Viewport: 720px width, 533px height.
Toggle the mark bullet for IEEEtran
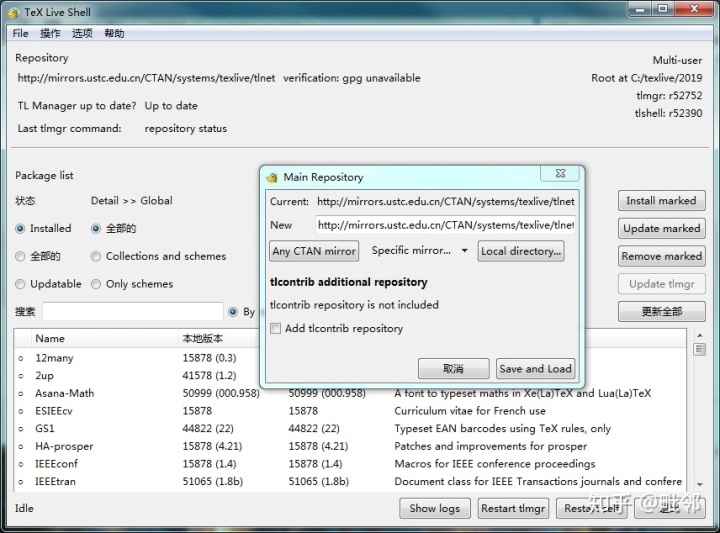(x=21, y=482)
